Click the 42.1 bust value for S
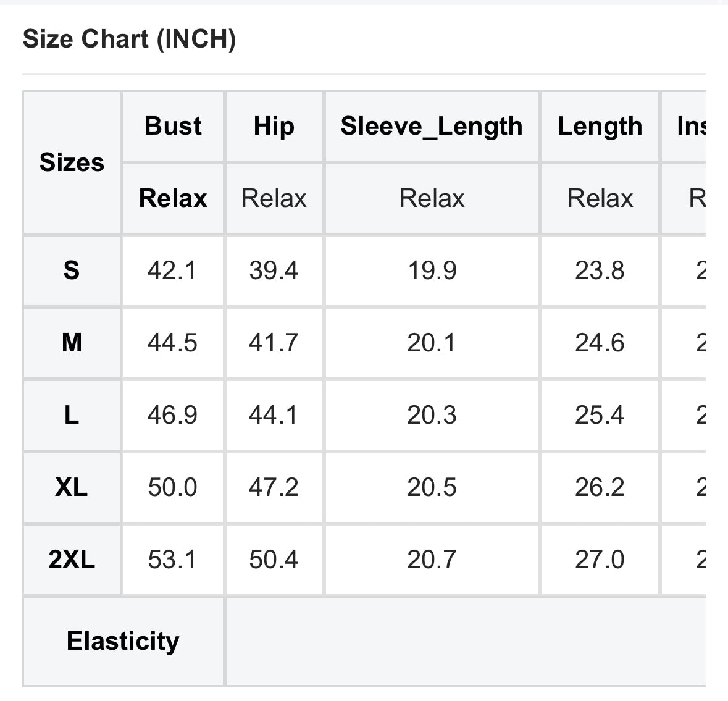This screenshot has height=701, width=728. (172, 271)
